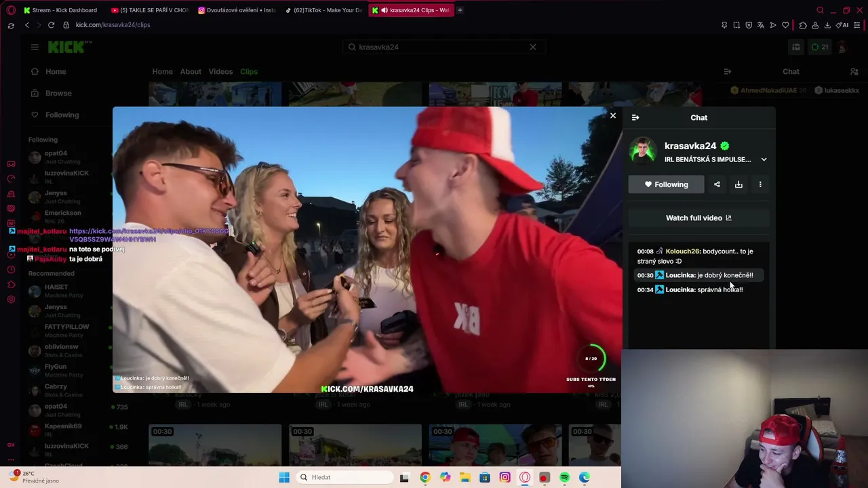
Task: Open Watch full video link
Action: [x=698, y=218]
